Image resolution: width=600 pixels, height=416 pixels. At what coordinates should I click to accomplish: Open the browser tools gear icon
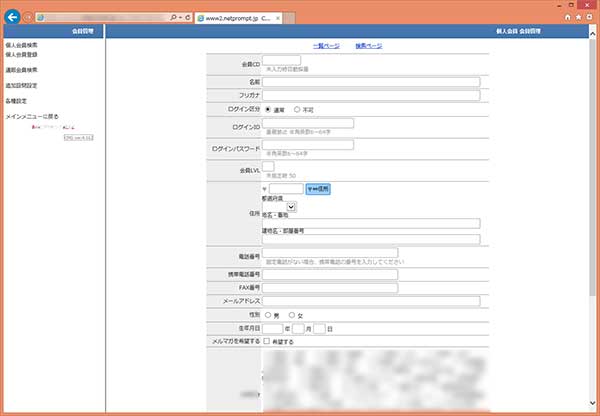pyautogui.click(x=590, y=18)
